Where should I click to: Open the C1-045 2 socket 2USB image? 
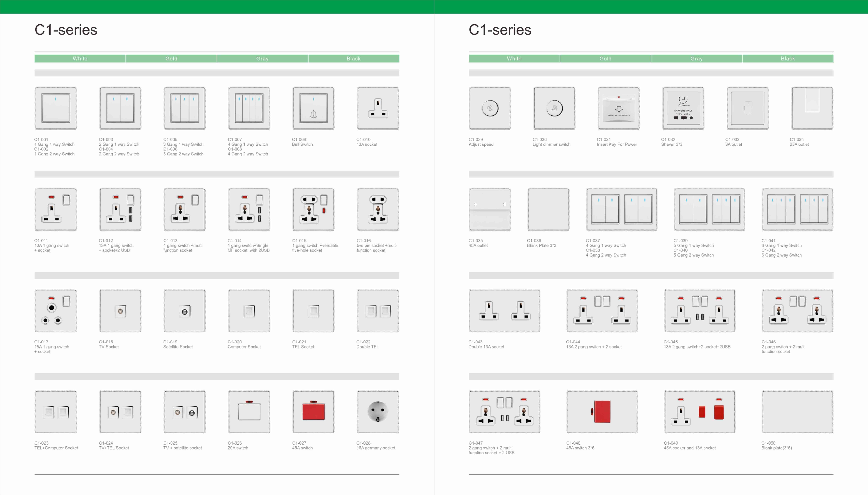(700, 311)
